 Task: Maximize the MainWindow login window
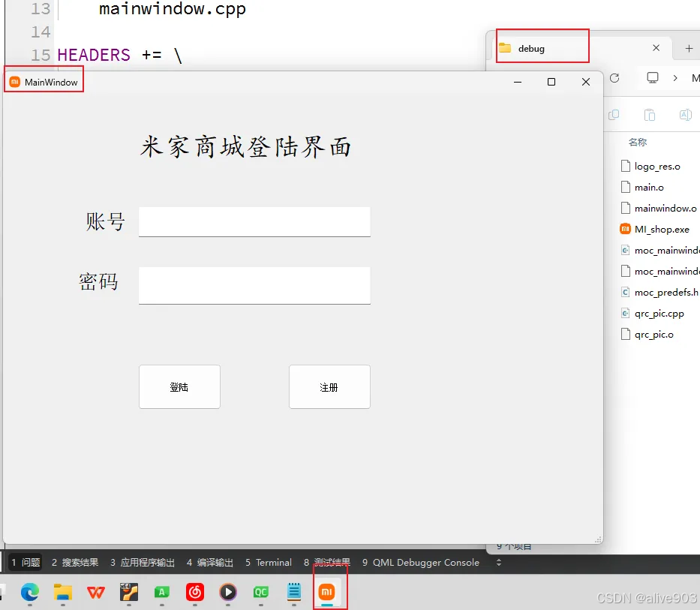tap(551, 82)
